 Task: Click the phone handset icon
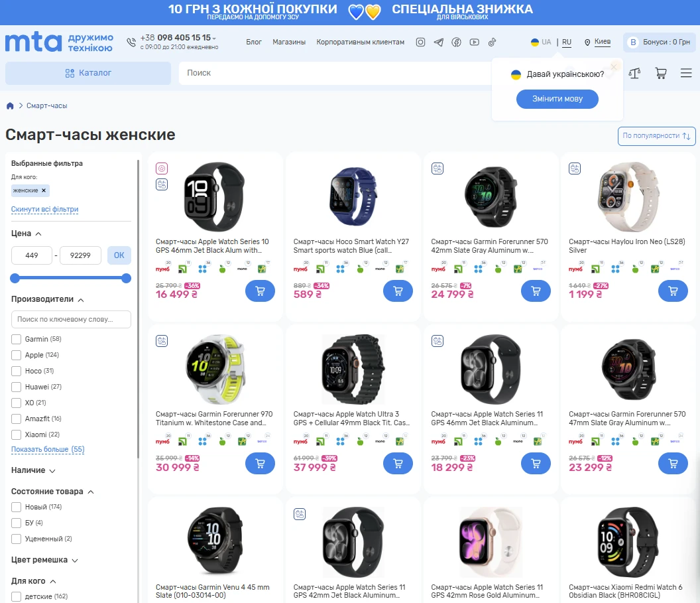click(131, 42)
